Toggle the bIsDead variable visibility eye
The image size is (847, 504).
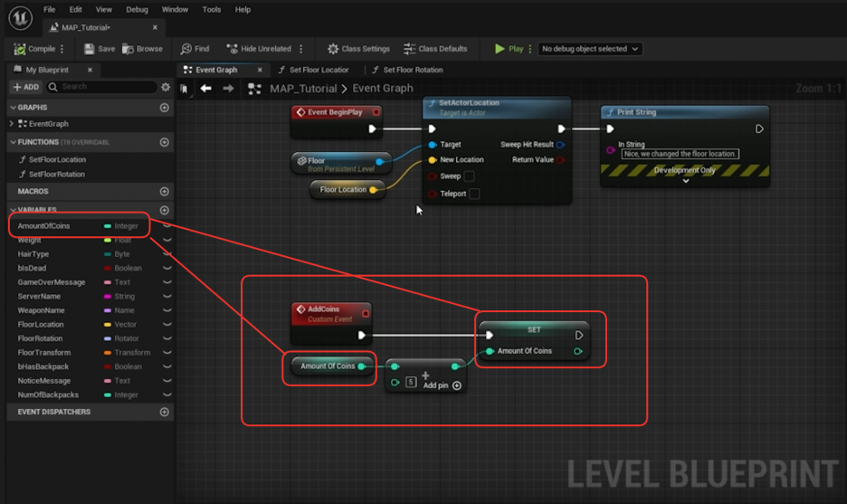coord(167,268)
